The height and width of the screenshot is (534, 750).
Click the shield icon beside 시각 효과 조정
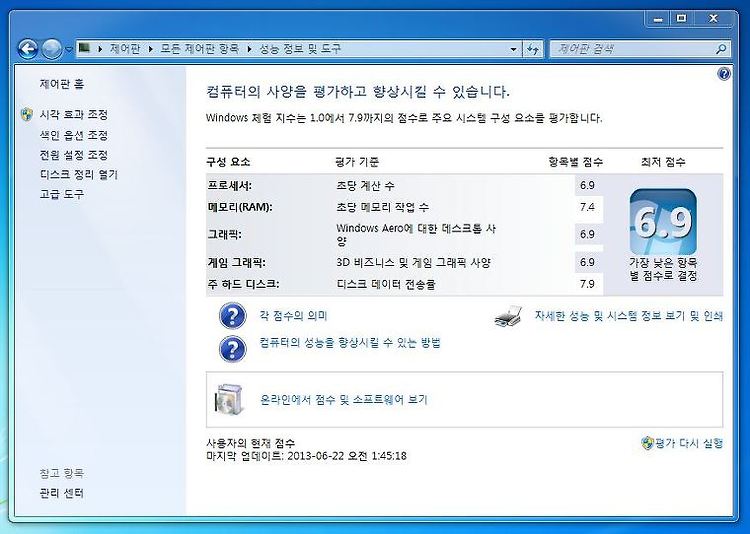click(27, 114)
